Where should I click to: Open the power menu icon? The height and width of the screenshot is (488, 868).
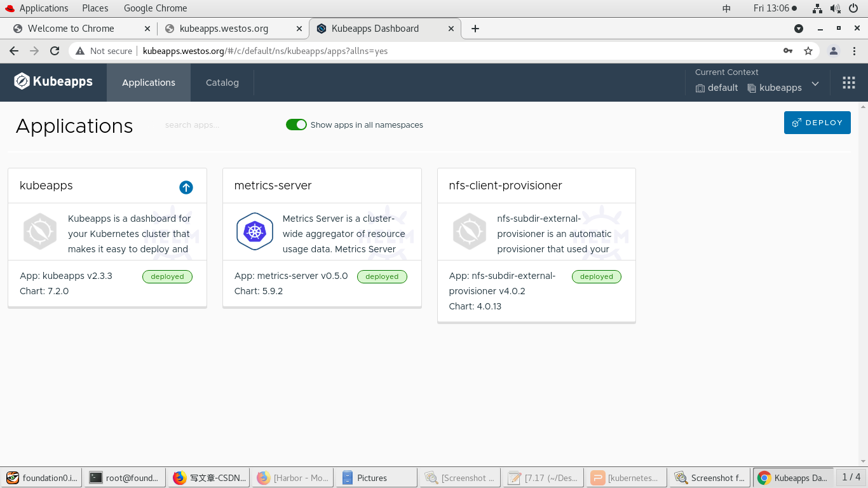click(x=853, y=8)
